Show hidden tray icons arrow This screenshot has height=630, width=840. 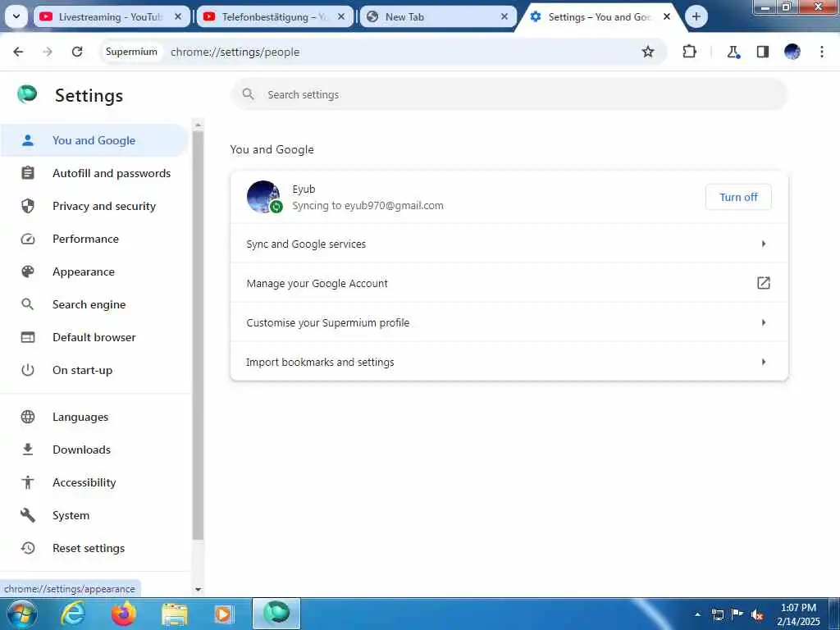coord(697,614)
